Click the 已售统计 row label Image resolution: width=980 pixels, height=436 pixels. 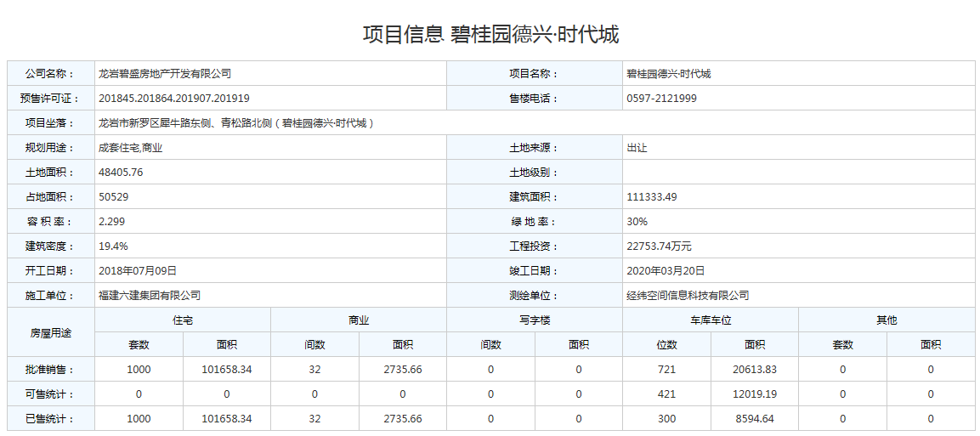pos(50,418)
